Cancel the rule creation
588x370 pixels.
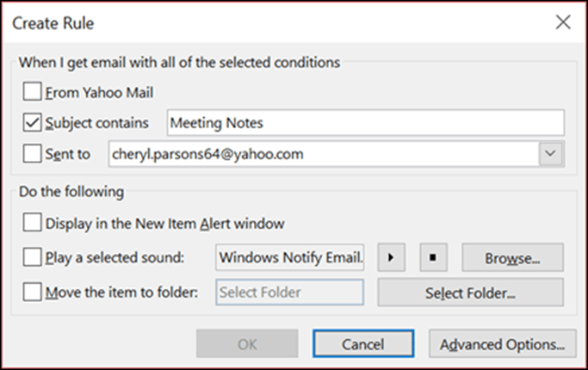click(363, 344)
